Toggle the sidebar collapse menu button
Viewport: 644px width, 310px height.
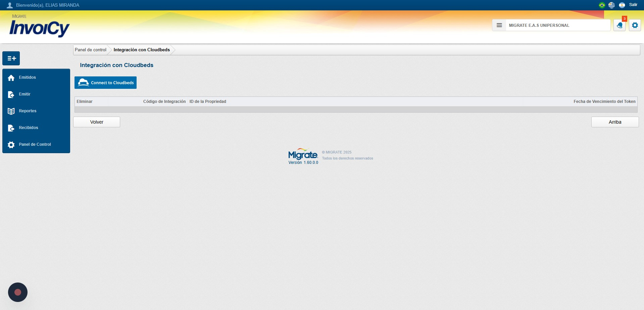click(x=11, y=58)
